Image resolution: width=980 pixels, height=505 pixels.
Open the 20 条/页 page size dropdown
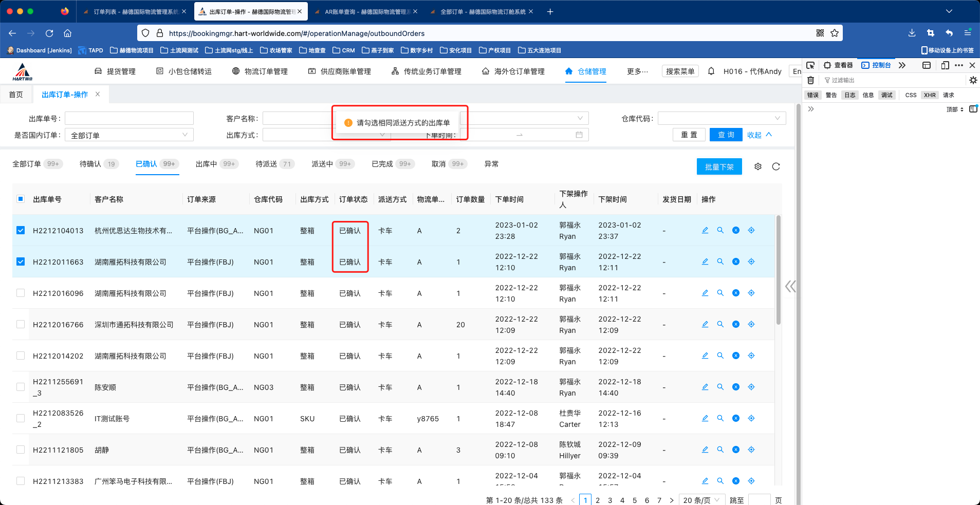click(702, 500)
